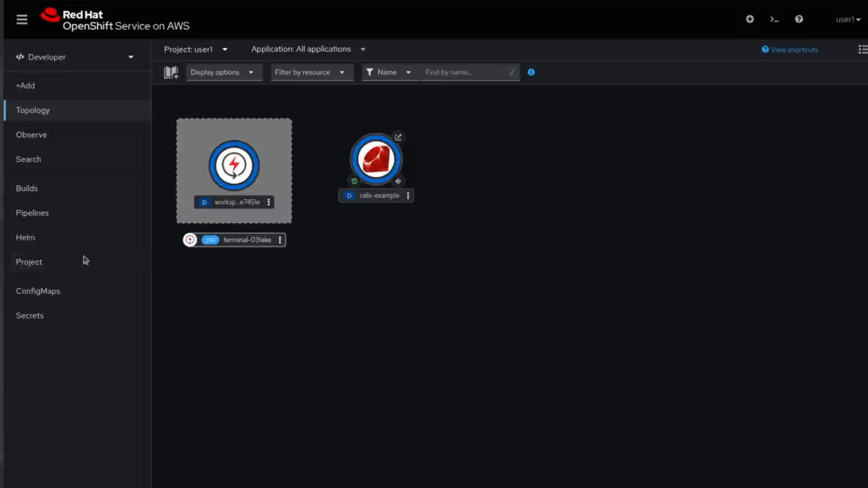Viewport: 868px width, 488px height.
Task: Open the +Add page from the sidebar
Action: tap(25, 85)
